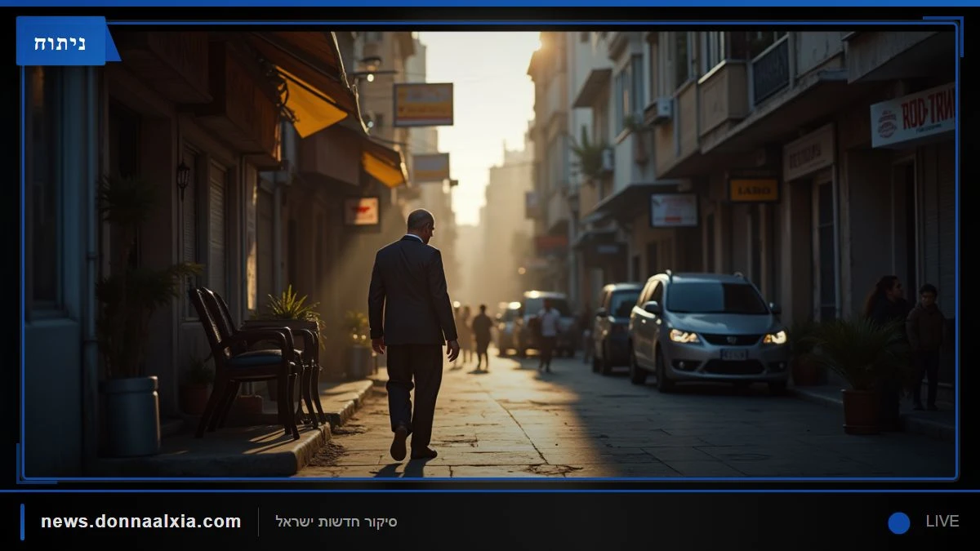Viewport: 980px width, 551px height.
Task: Click the two people standing at right
Action: (x=906, y=343)
